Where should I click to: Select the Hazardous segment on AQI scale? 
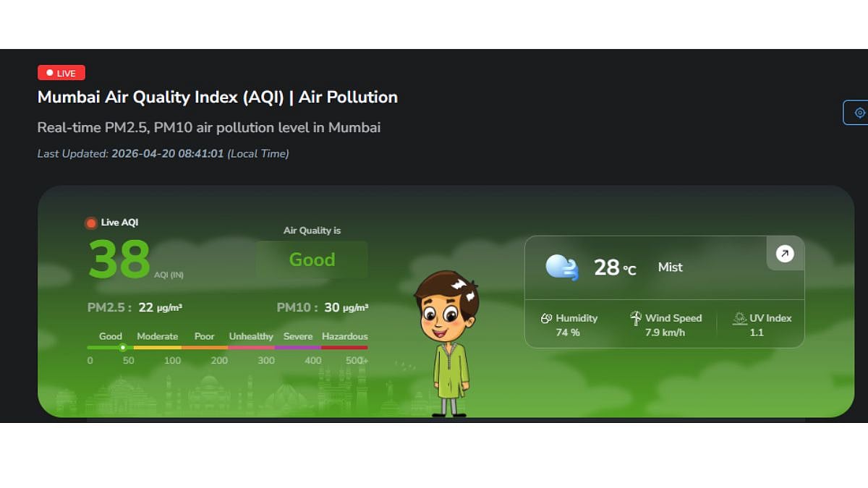point(344,348)
